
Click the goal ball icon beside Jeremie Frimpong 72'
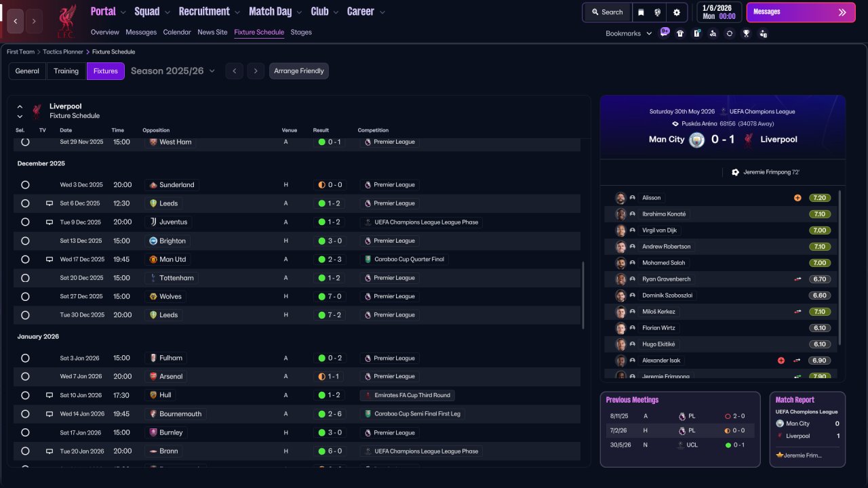(x=736, y=172)
